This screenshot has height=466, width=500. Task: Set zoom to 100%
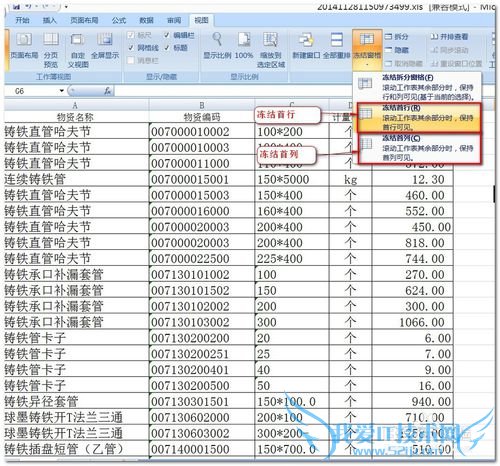(244, 45)
